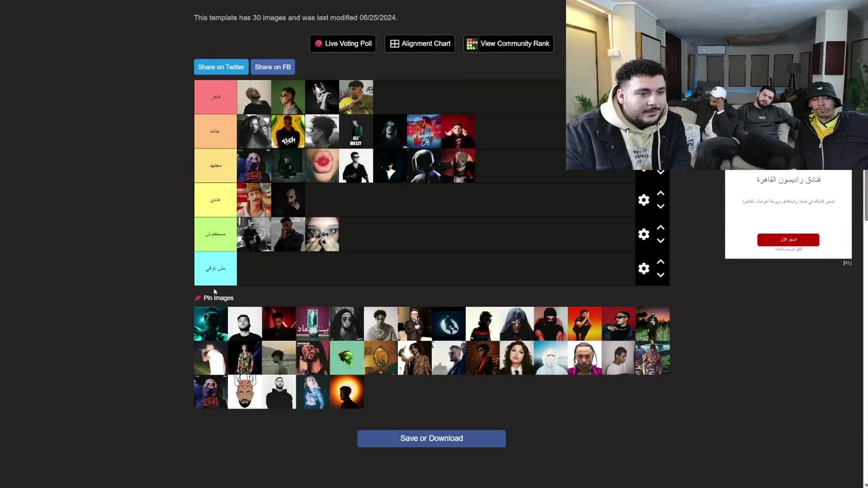Pick the gold mirror frame artwork thumbnail
This screenshot has height=488, width=868.
coord(380,358)
